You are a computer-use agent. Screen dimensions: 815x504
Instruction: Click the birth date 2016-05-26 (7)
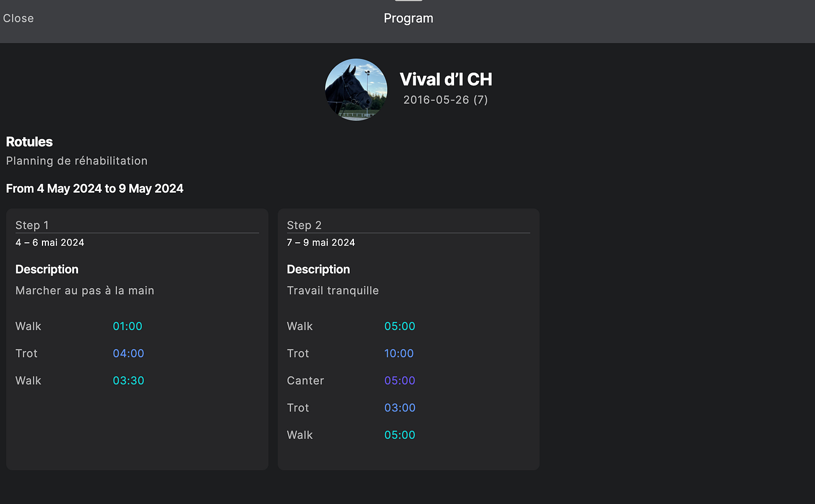coord(445,100)
